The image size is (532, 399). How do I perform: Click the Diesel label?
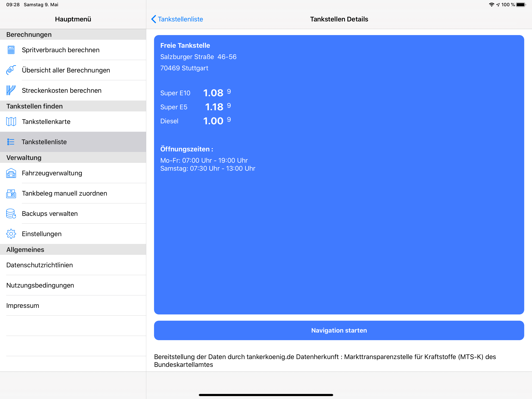tap(169, 121)
